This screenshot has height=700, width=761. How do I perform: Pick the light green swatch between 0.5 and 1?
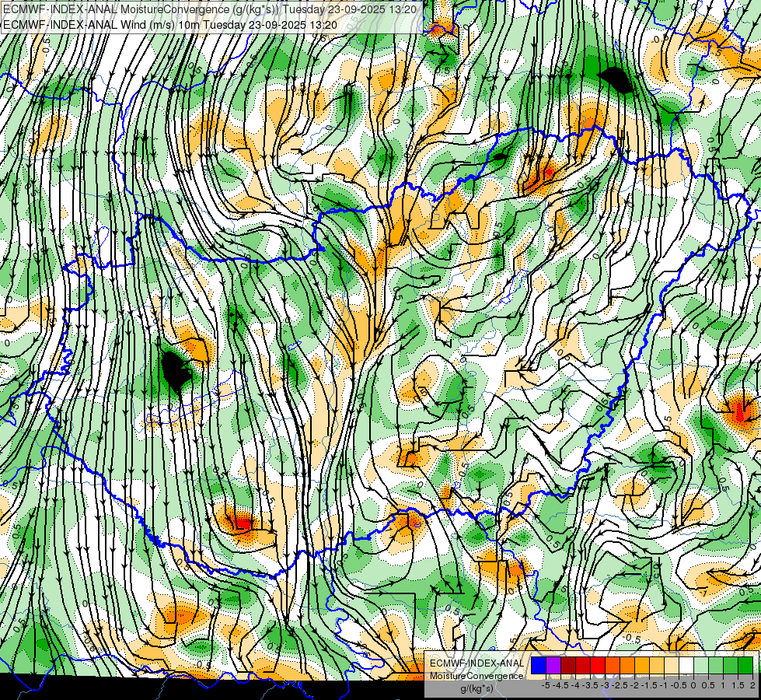pyautogui.click(x=716, y=666)
